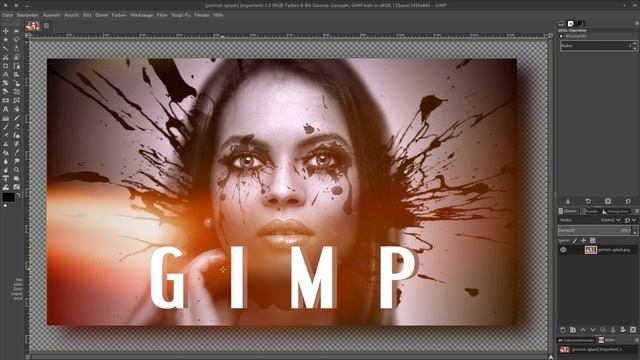This screenshot has width=640, height=360.
Task: Toggle lock position and size
Action: tap(584, 240)
